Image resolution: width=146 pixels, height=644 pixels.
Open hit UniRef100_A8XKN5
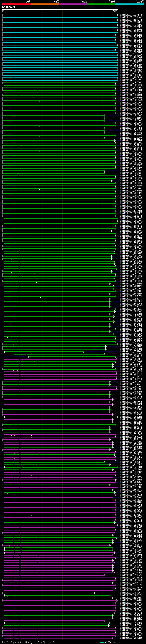pos(131,253)
